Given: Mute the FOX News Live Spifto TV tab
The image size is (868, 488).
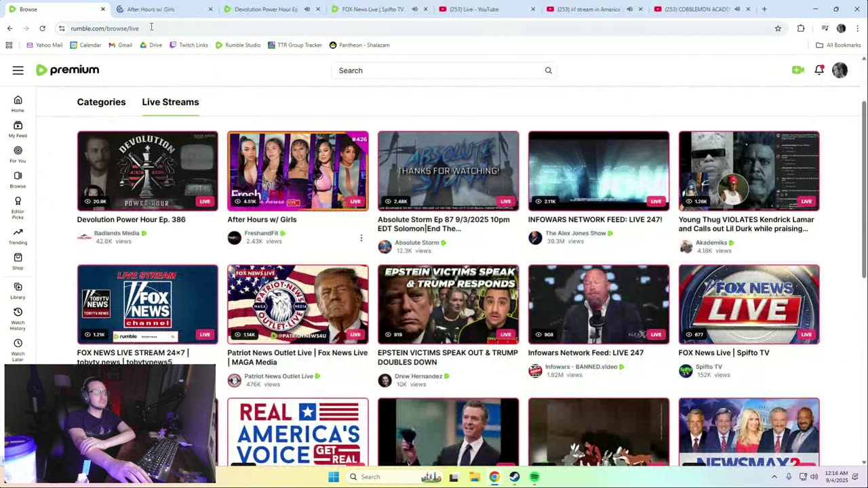Looking at the screenshot, I should (x=414, y=9).
